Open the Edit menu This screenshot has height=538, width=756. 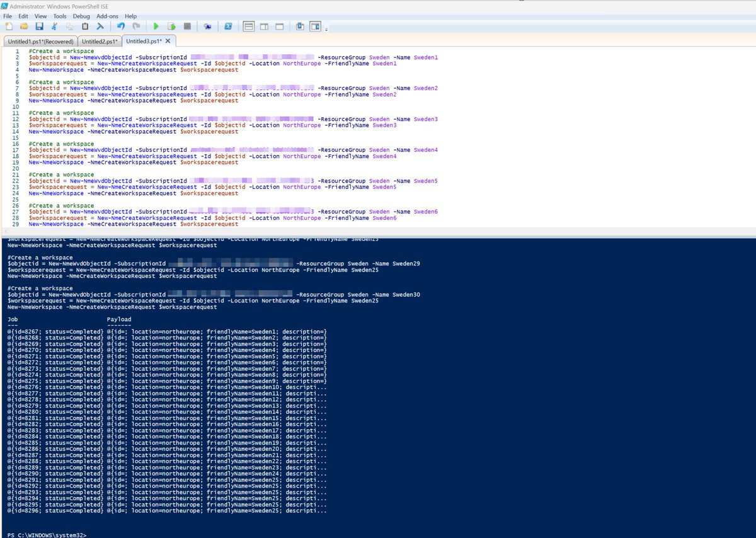[x=23, y=16]
